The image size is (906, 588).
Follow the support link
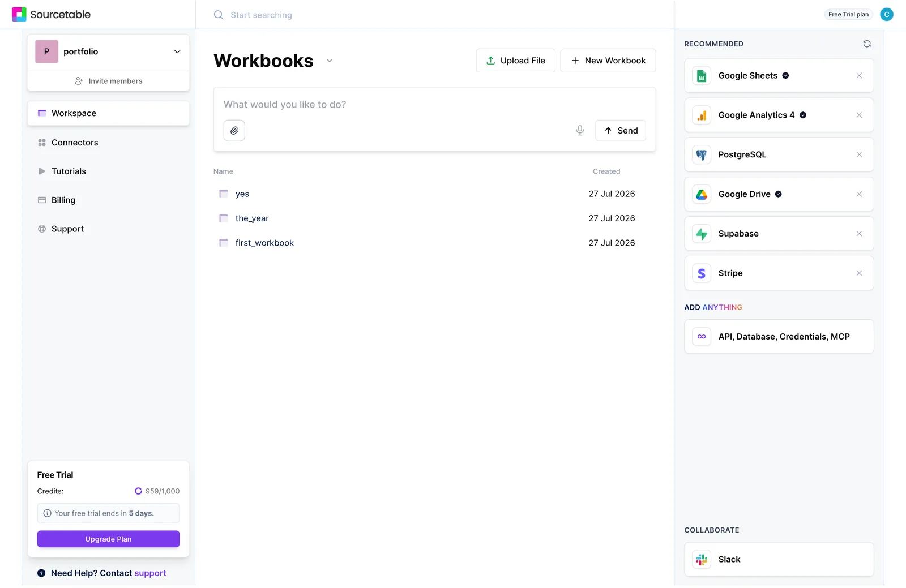150,573
